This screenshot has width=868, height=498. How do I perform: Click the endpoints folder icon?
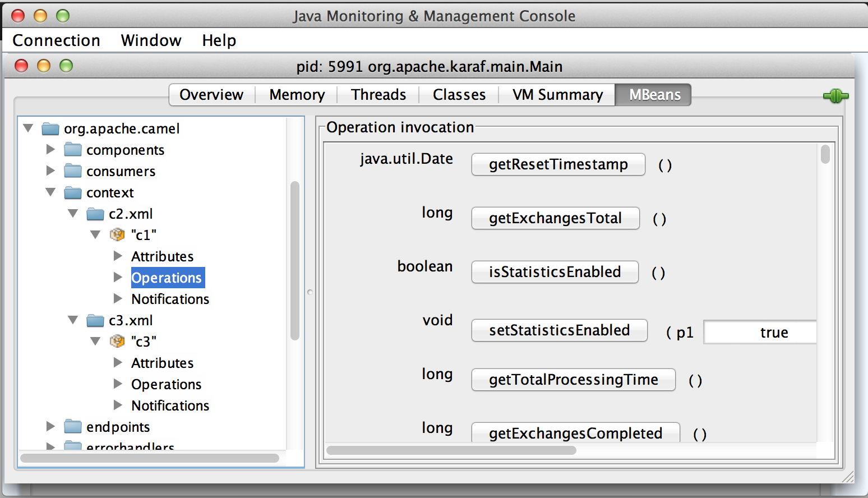73,427
